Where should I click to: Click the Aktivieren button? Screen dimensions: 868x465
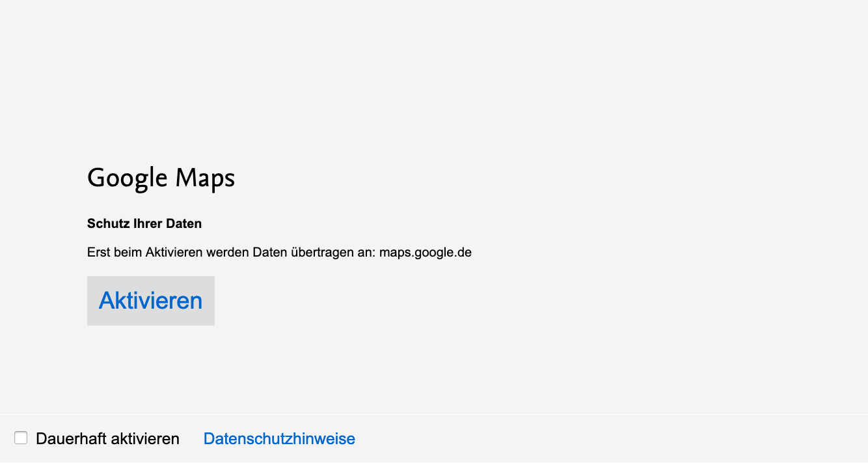[x=150, y=301]
